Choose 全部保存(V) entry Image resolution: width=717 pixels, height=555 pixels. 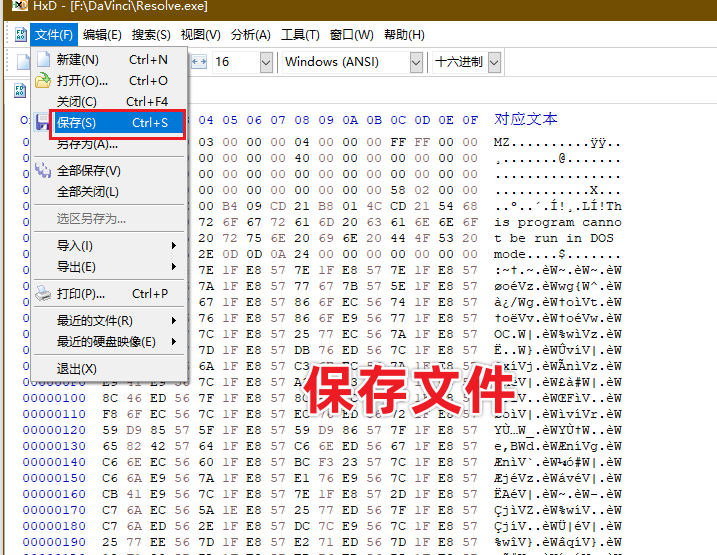pyautogui.click(x=110, y=171)
